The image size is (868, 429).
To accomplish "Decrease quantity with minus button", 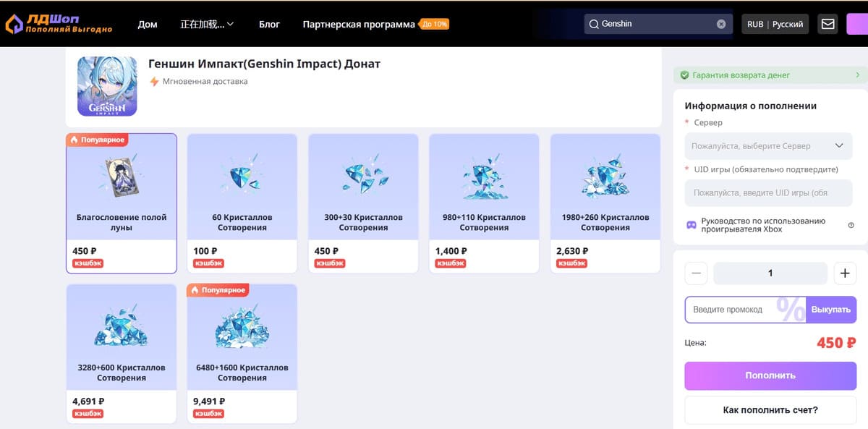I will click(696, 273).
